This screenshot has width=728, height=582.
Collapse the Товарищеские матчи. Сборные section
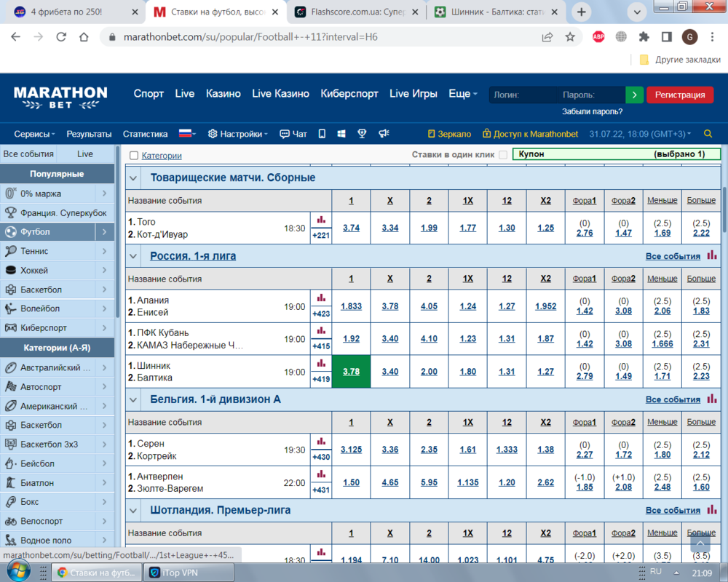(x=133, y=178)
